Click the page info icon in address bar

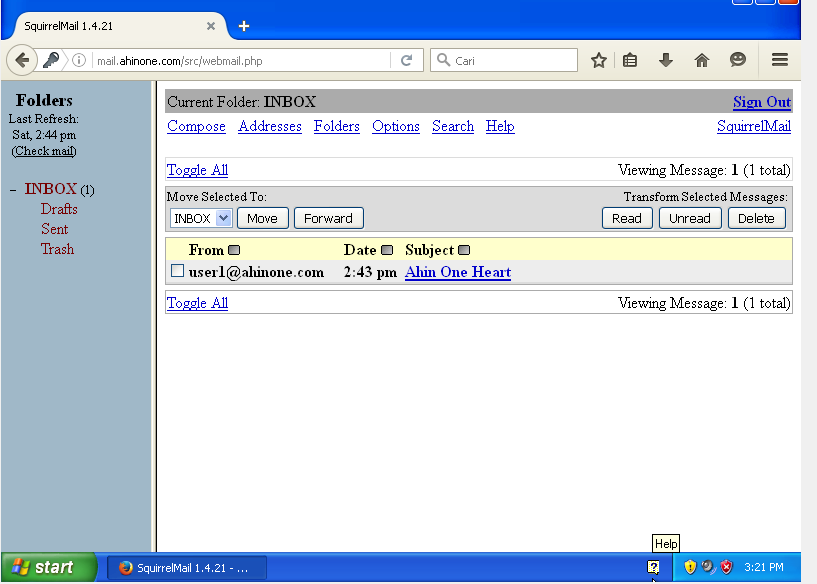click(x=79, y=60)
